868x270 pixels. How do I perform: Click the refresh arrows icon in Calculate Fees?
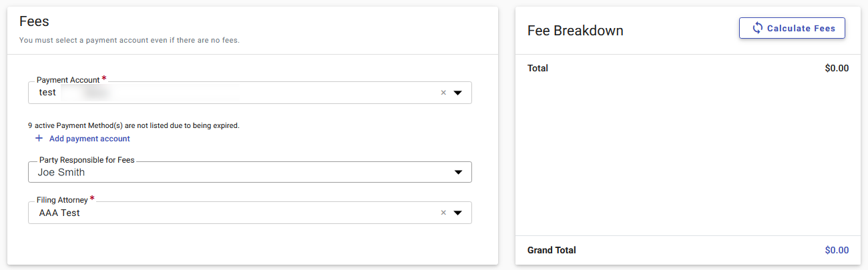757,28
